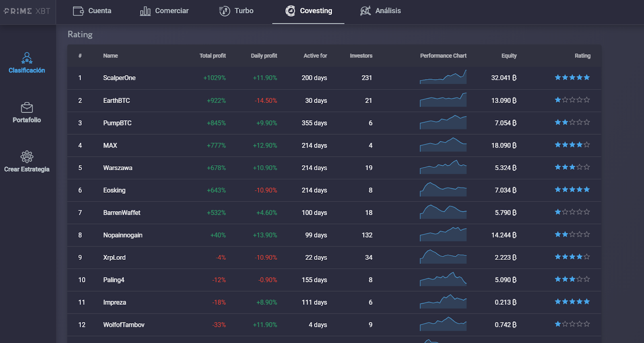This screenshot has width=644, height=343.
Task: Click the +1029% total profit value
Action: pyautogui.click(x=215, y=78)
